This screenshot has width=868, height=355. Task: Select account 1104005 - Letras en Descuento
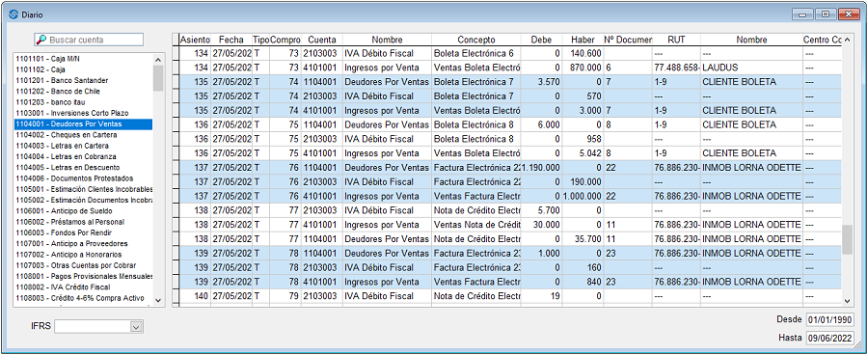point(83,167)
